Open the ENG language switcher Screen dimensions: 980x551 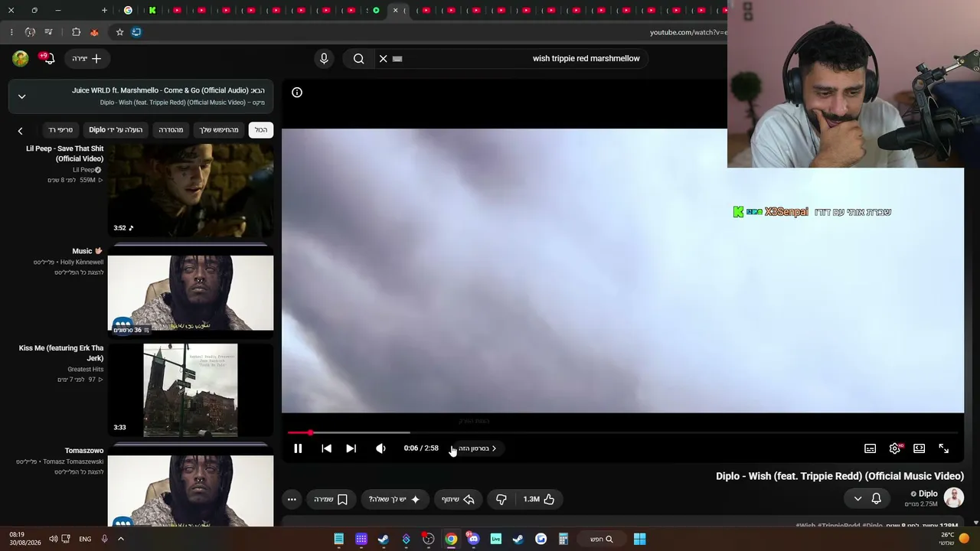85,539
